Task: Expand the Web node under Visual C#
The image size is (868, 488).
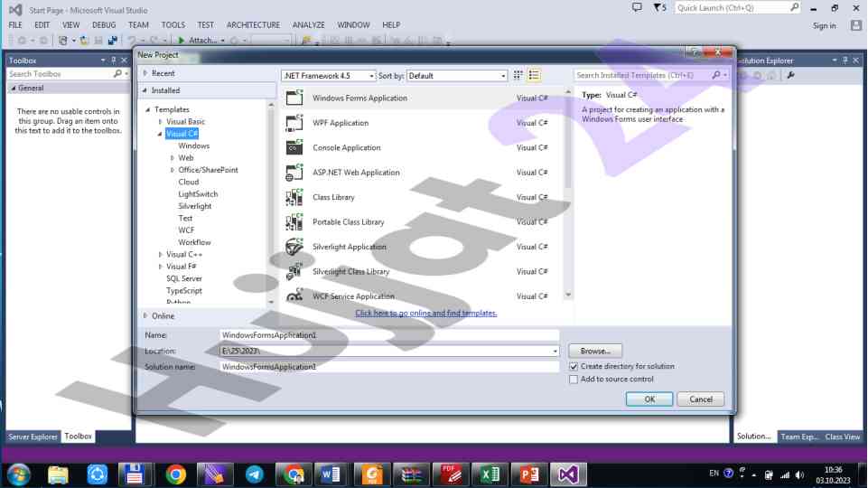Action: [x=173, y=158]
